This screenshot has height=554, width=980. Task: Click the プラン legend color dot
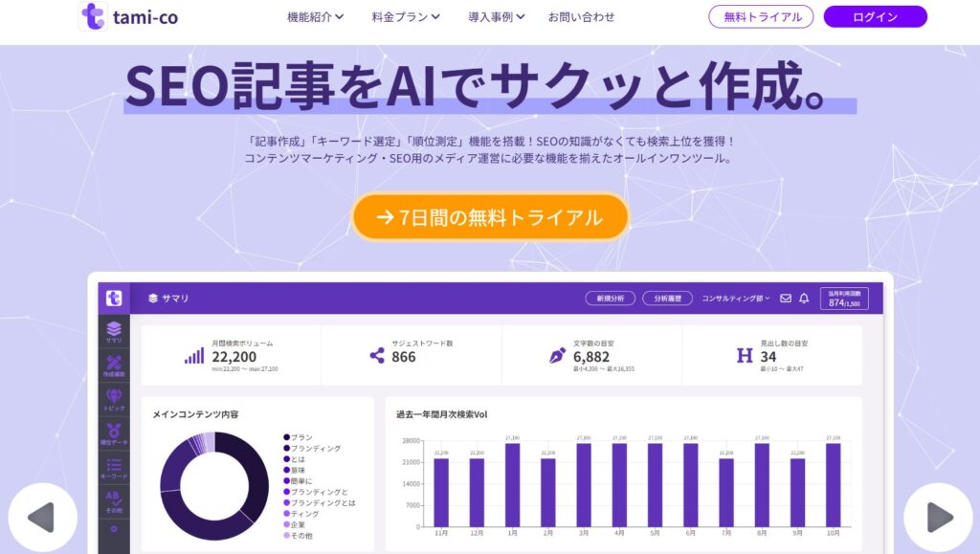(x=287, y=437)
